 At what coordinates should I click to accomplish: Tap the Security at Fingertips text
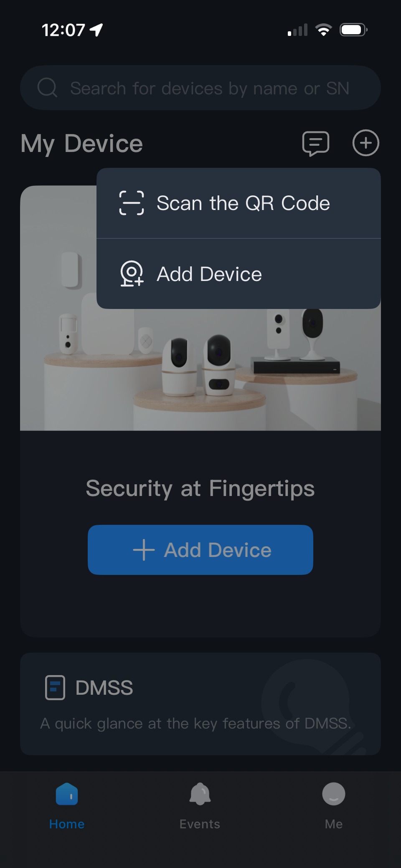click(x=200, y=488)
